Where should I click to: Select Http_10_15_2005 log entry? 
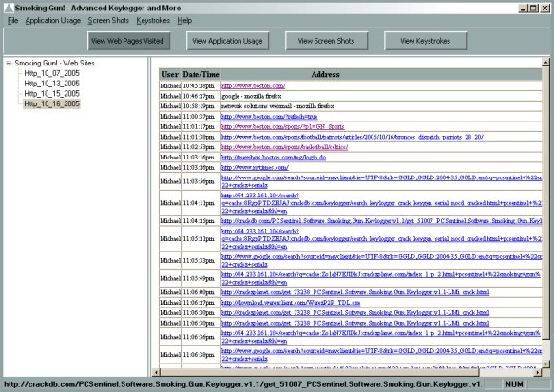click(51, 94)
